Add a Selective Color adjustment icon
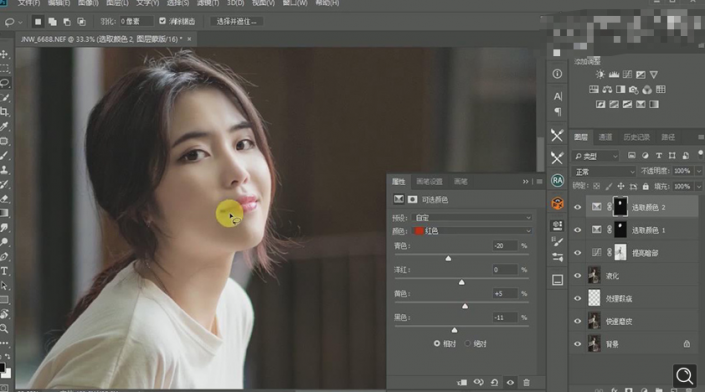 coord(641,104)
